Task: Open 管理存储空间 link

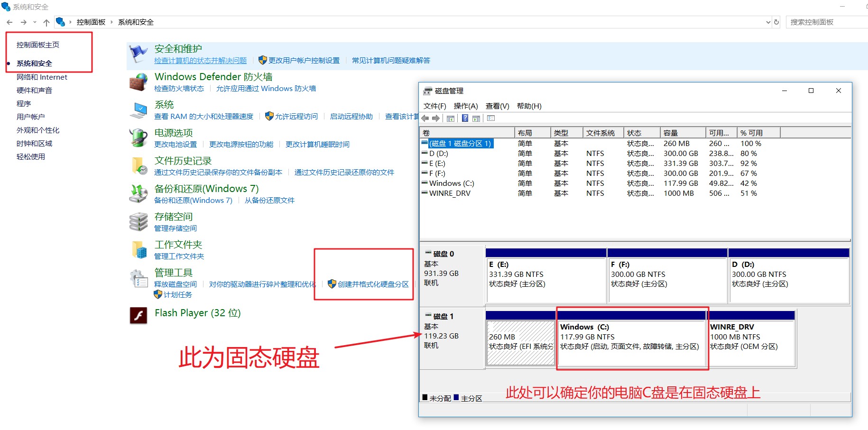Action: [175, 229]
